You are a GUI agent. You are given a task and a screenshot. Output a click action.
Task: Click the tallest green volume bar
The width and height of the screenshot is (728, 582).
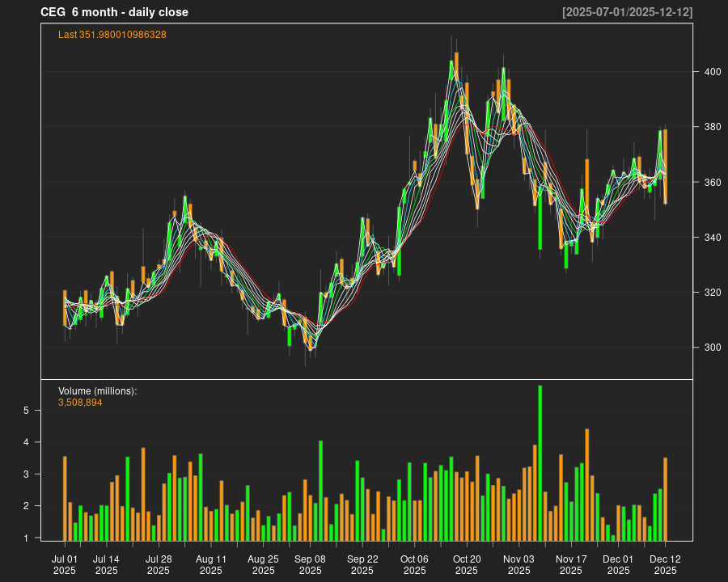(x=540, y=462)
